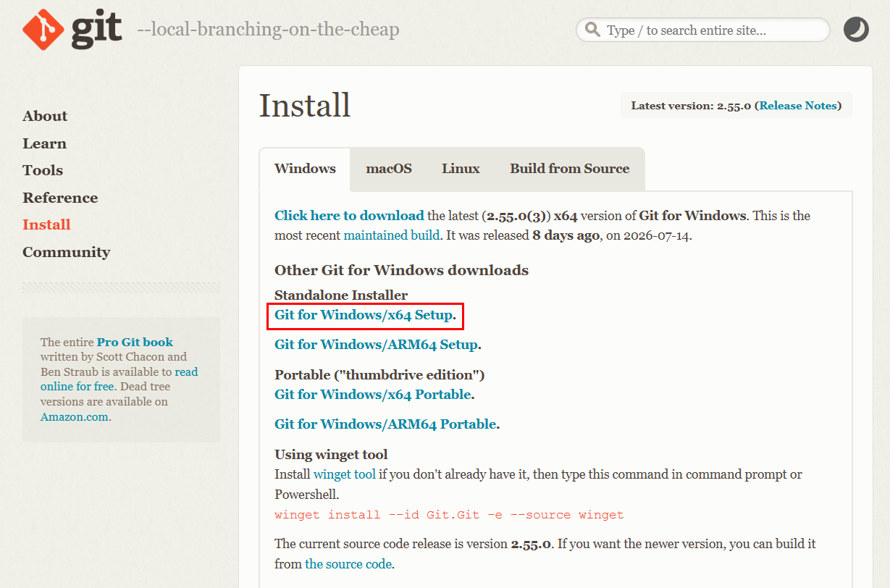Focus the site search field

pyautogui.click(x=702, y=30)
